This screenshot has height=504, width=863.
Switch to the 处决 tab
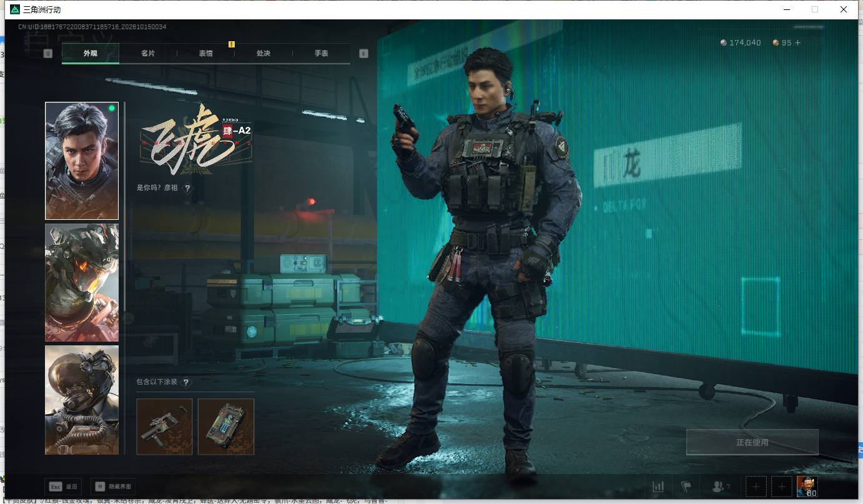coord(264,54)
